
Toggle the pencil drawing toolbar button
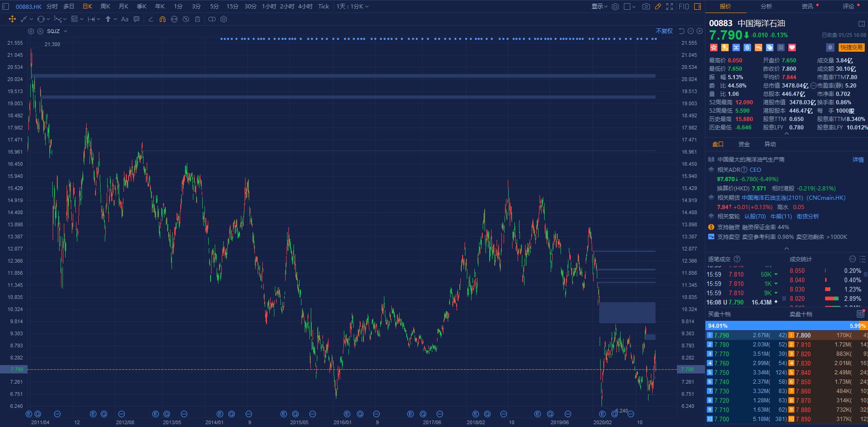point(658,7)
